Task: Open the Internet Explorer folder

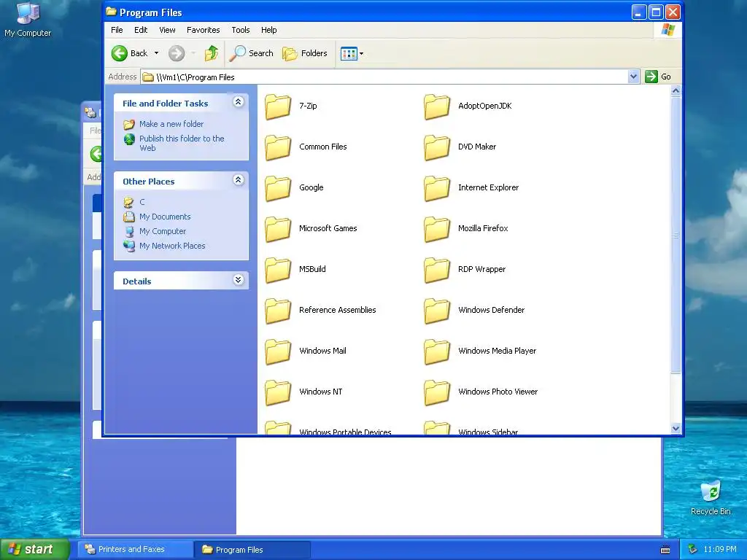Action: [x=471, y=187]
